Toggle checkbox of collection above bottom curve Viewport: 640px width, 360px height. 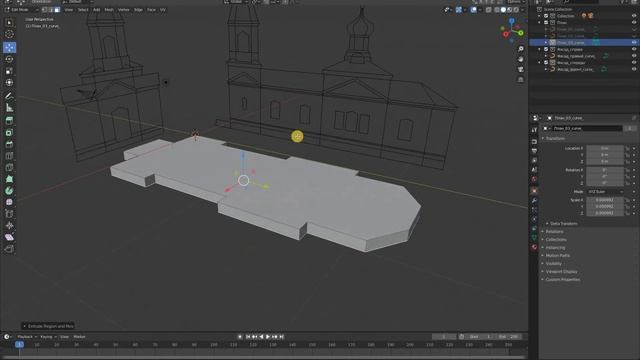point(546,63)
